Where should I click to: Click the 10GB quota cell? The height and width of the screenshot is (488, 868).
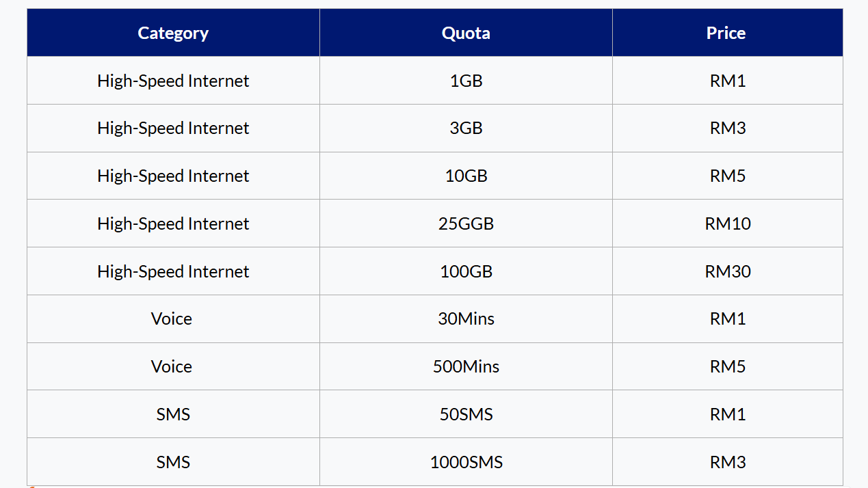[466, 176]
